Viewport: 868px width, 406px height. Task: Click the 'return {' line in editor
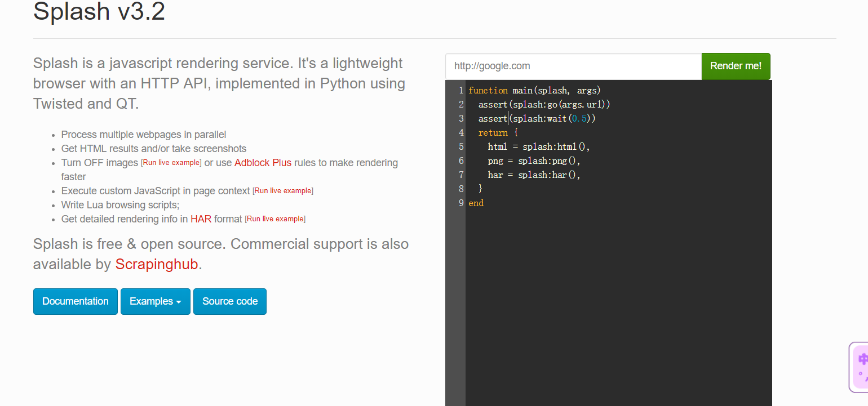coord(498,133)
